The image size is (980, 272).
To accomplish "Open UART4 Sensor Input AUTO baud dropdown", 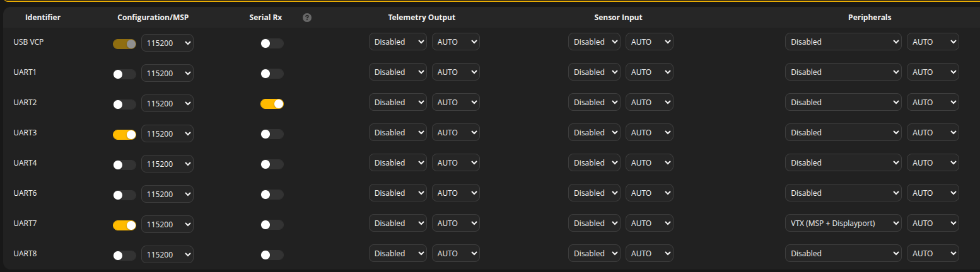I will pos(650,162).
